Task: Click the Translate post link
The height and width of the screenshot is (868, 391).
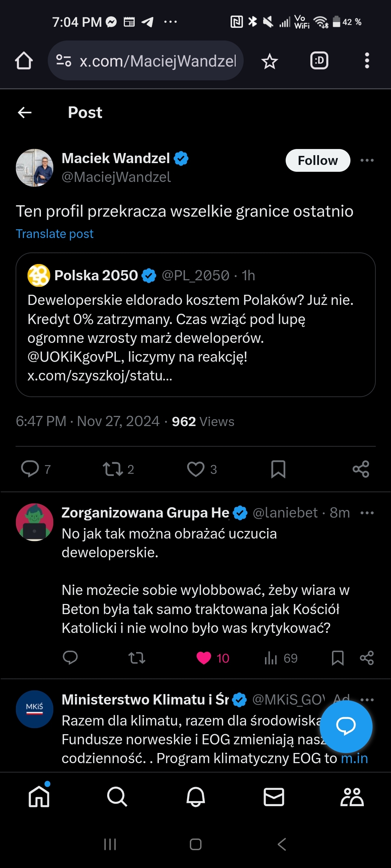Action: pyautogui.click(x=55, y=234)
